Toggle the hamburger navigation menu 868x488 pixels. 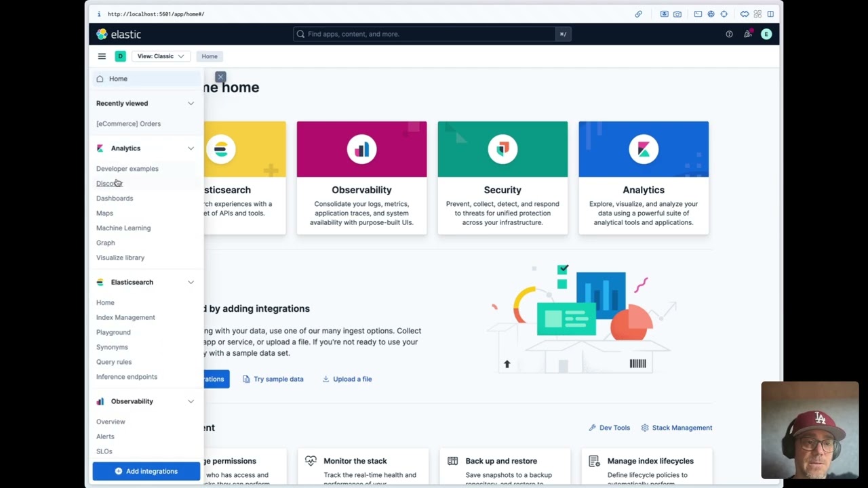click(x=102, y=56)
